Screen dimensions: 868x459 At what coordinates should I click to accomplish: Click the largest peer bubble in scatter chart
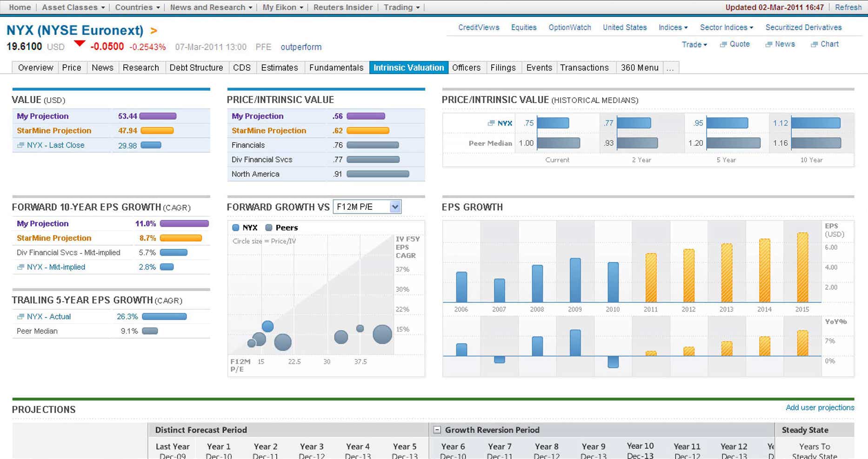[x=382, y=334]
